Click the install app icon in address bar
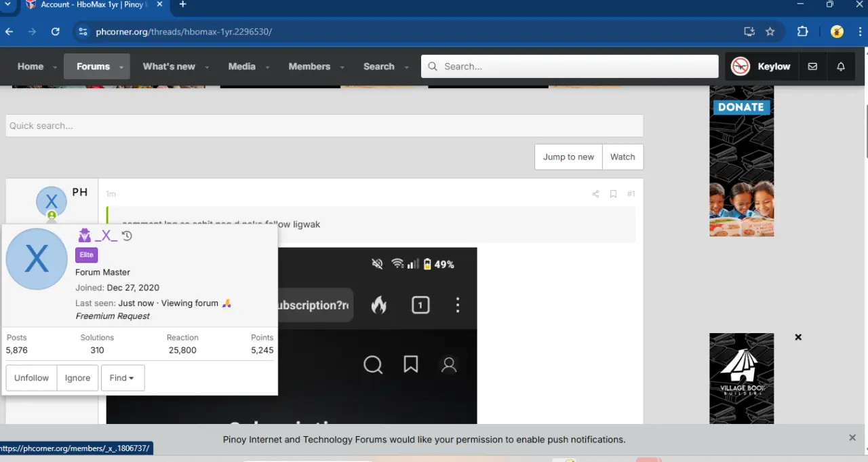 [x=749, y=32]
